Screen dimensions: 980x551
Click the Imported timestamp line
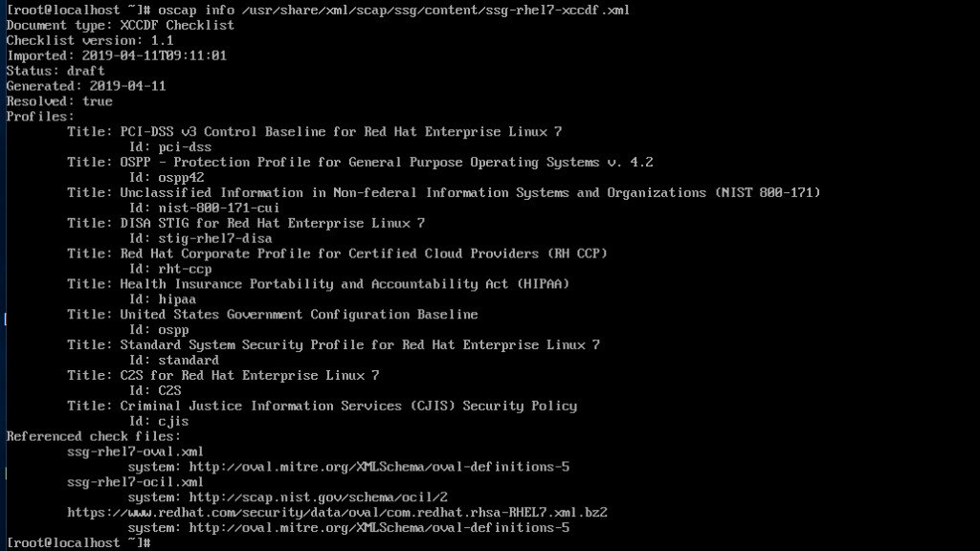pyautogui.click(x=116, y=55)
